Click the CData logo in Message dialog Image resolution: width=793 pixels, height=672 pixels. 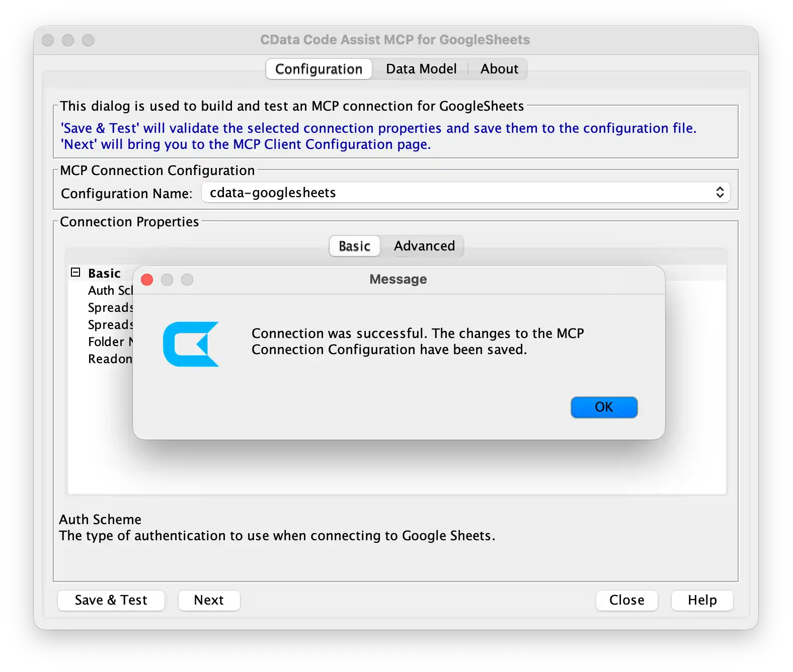click(191, 344)
